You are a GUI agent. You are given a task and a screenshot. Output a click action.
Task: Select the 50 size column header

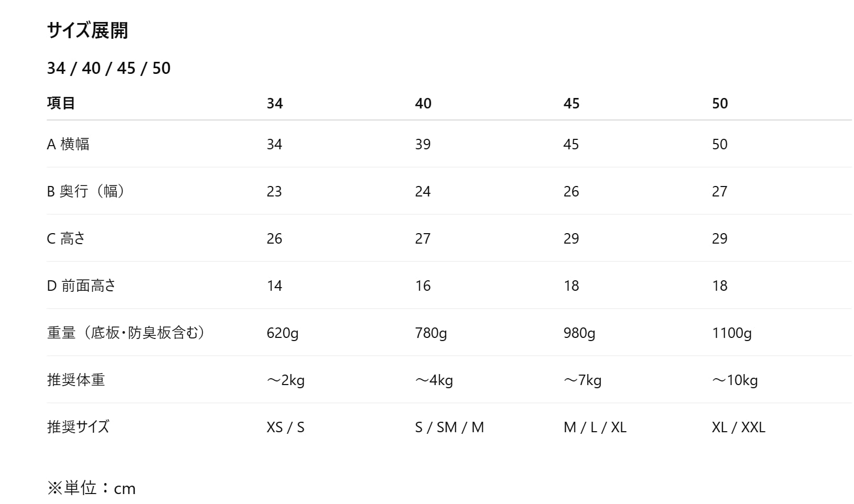point(720,103)
